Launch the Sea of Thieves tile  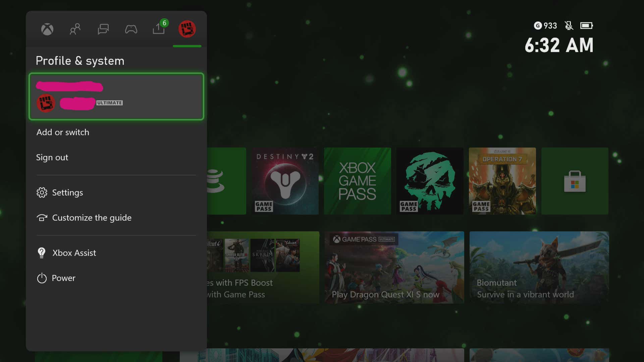tap(430, 181)
